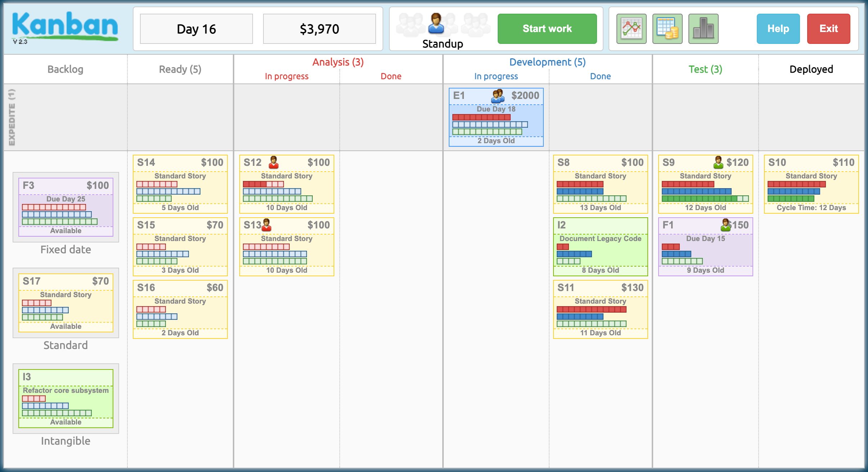Open the Help button
Screen dimensions: 868x472
click(x=778, y=29)
